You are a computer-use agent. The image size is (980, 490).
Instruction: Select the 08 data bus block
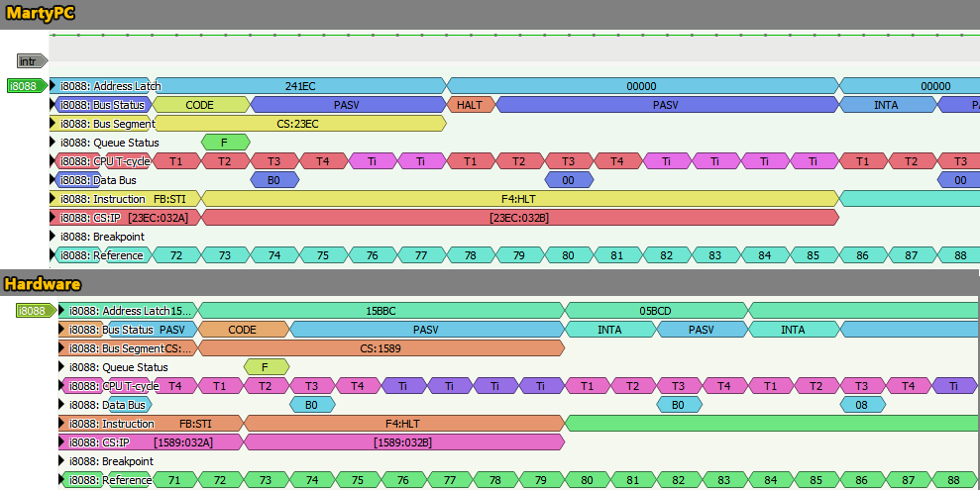coord(862,405)
